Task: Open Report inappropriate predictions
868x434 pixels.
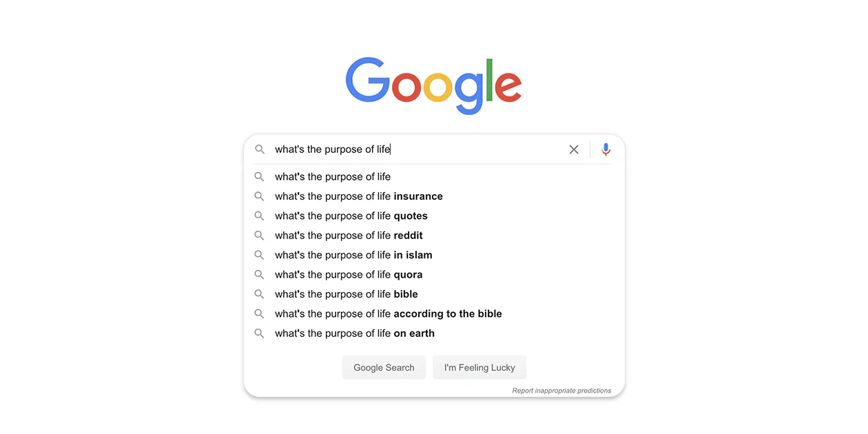Action: pyautogui.click(x=561, y=390)
